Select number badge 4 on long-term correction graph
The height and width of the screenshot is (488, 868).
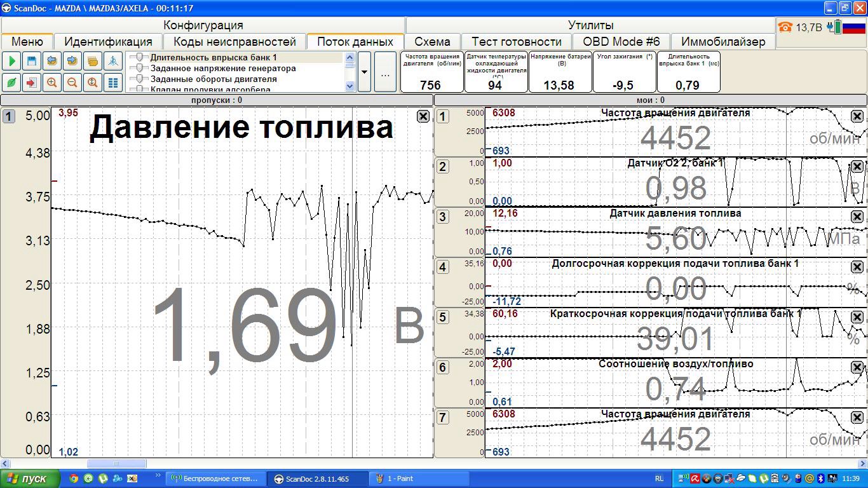[x=443, y=267]
